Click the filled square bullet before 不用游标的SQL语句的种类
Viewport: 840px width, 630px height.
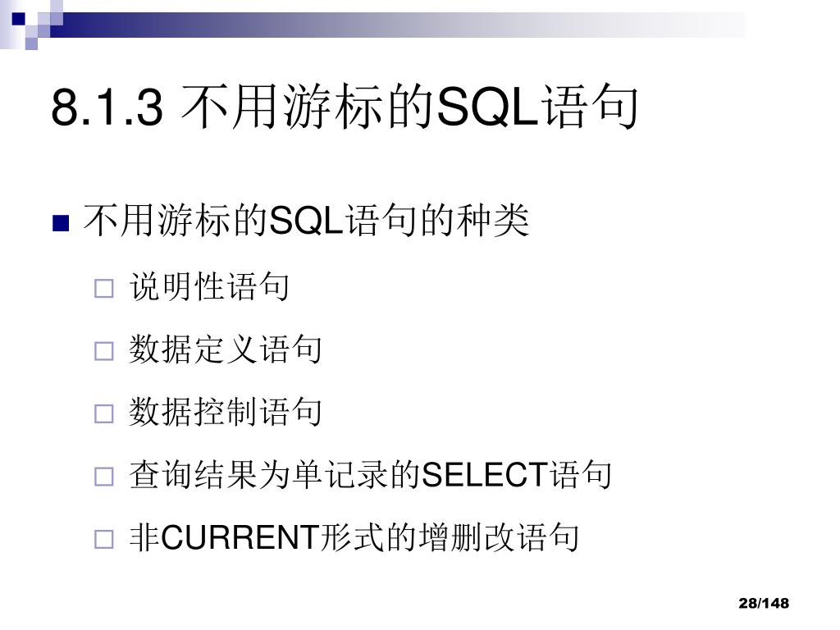tap(61, 222)
